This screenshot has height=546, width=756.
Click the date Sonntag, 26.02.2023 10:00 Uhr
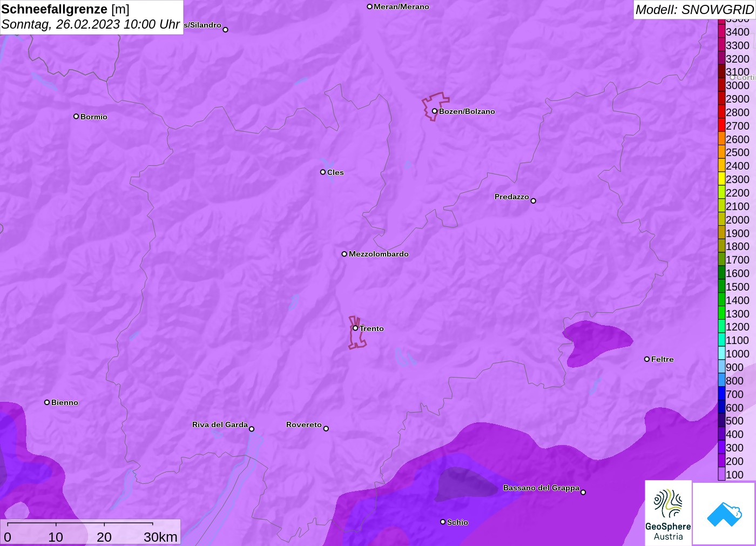[91, 24]
